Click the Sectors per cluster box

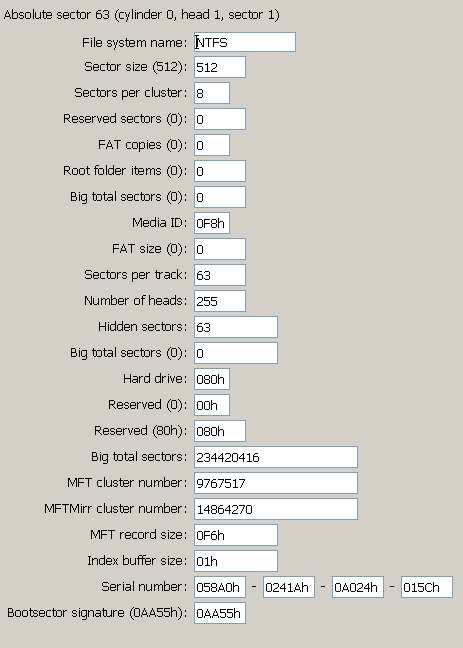[x=212, y=93]
